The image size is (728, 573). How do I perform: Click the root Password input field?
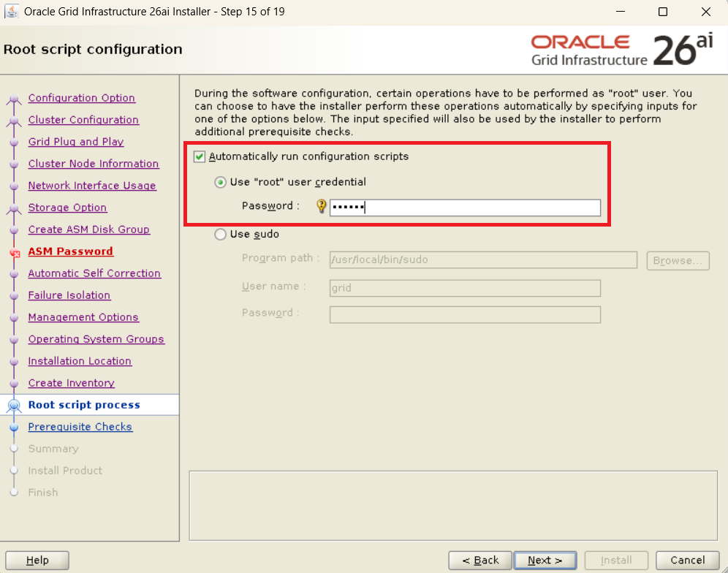pyautogui.click(x=465, y=208)
